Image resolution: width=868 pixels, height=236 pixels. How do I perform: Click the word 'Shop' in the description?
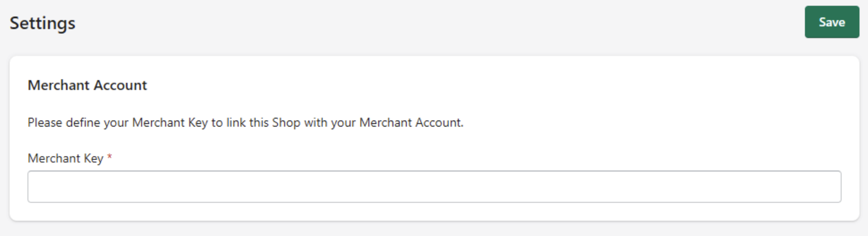[286, 123]
